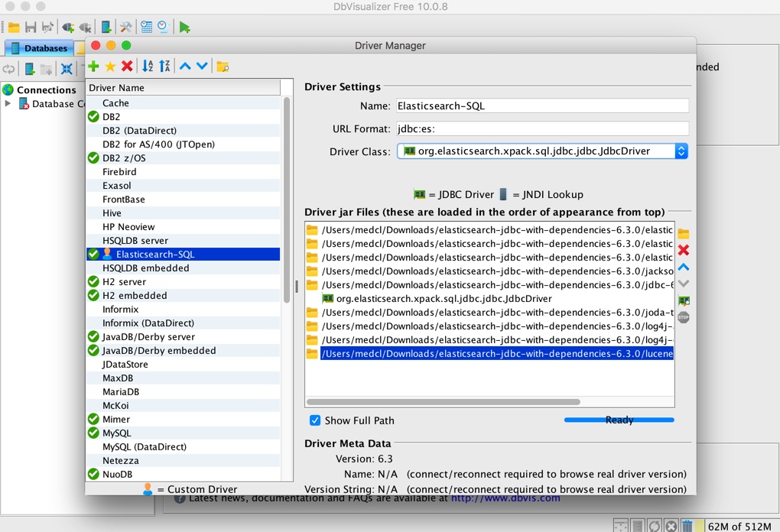Click the driver list vertical scrollbar
Screen dimensions: 780x532
click(x=287, y=199)
